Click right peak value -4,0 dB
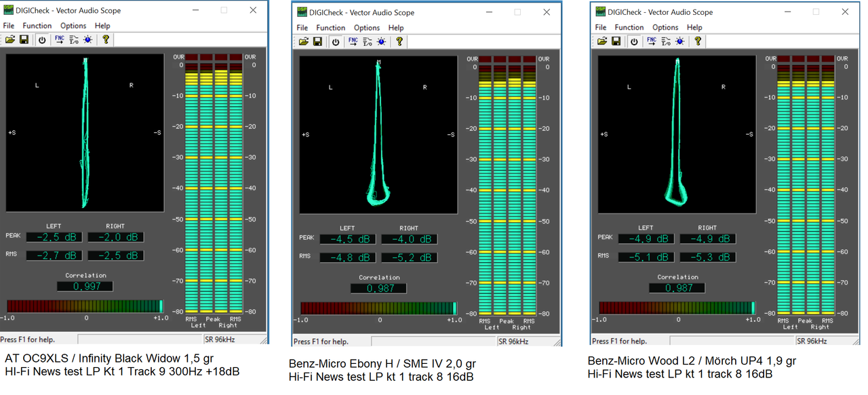 point(409,239)
